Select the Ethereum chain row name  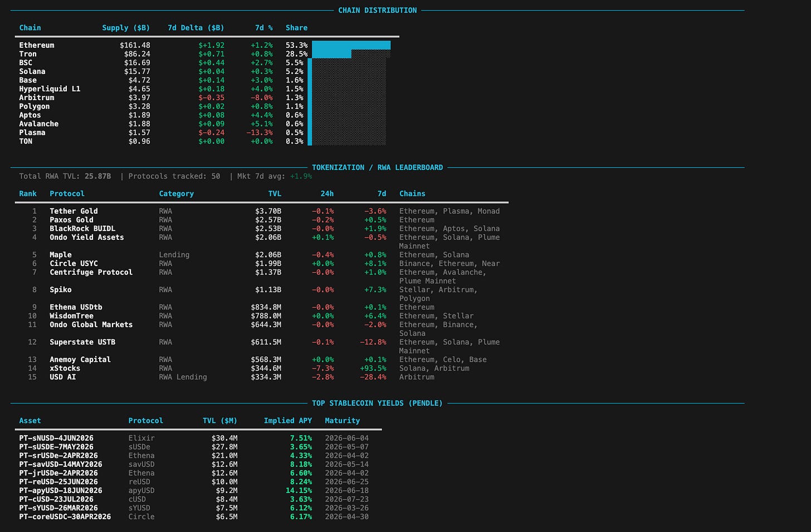(x=37, y=45)
